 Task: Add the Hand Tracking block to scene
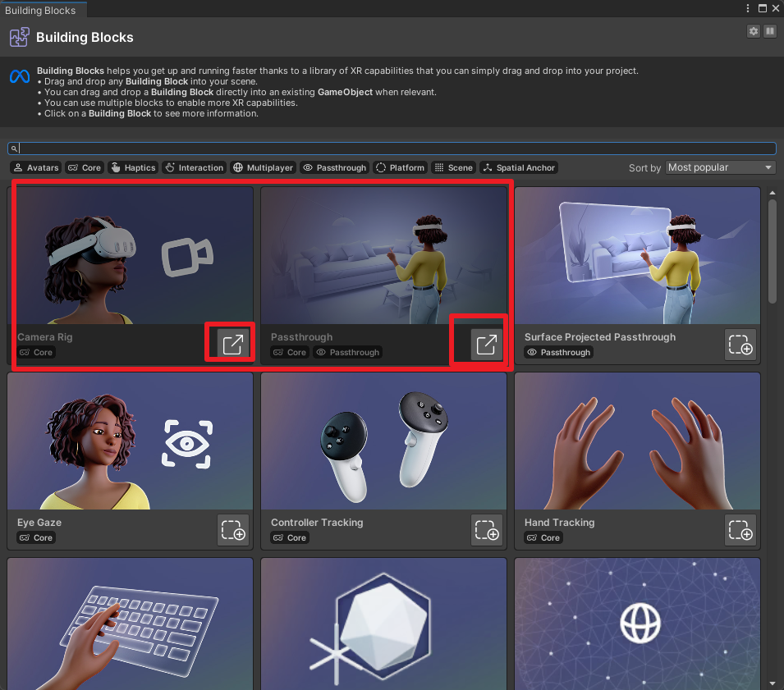tap(740, 530)
